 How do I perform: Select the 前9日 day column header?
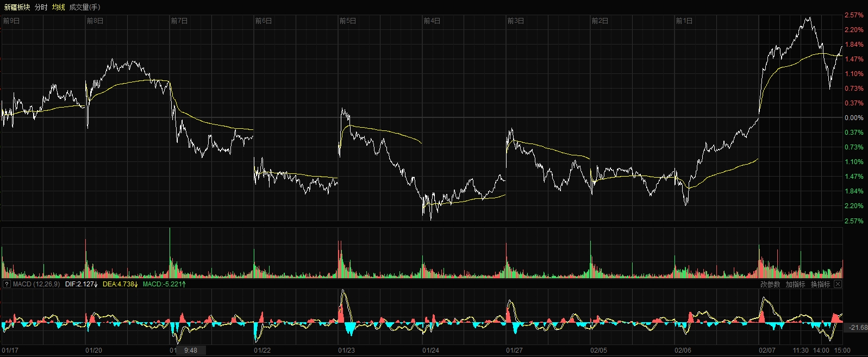[x=11, y=21]
